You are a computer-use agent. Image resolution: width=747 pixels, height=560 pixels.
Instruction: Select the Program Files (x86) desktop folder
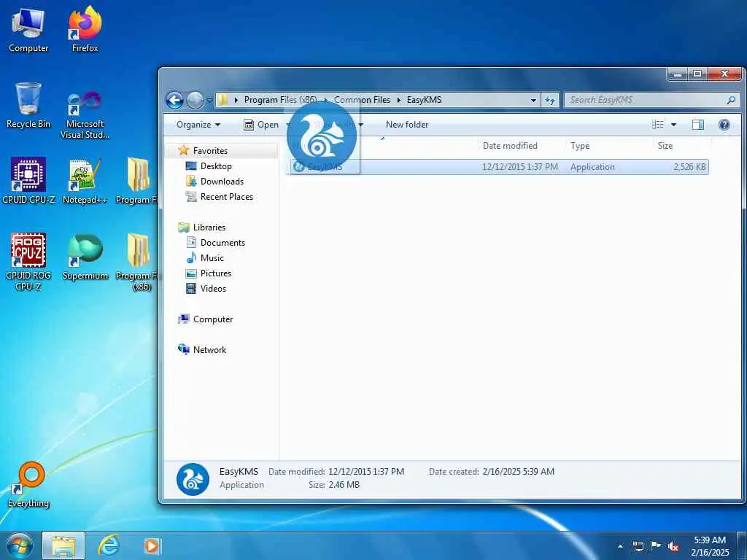[139, 261]
